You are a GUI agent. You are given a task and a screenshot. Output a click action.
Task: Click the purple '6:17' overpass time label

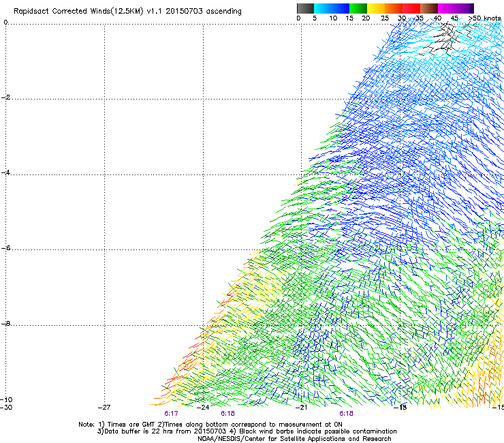[x=171, y=414]
